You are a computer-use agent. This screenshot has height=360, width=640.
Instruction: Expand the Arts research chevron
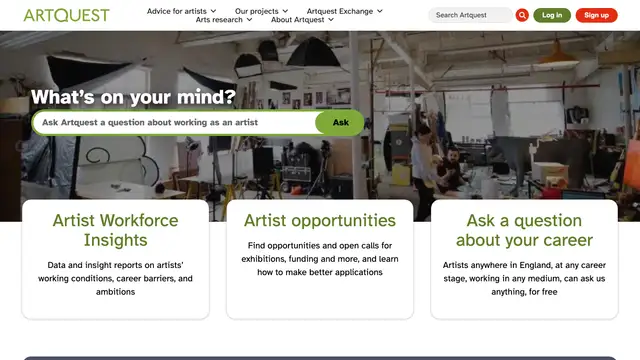[249, 20]
